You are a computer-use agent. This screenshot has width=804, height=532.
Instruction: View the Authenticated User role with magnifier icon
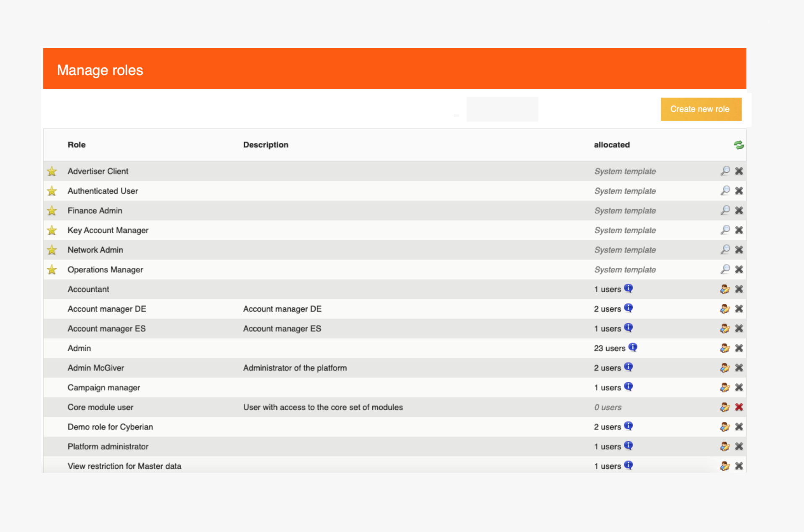pos(725,190)
